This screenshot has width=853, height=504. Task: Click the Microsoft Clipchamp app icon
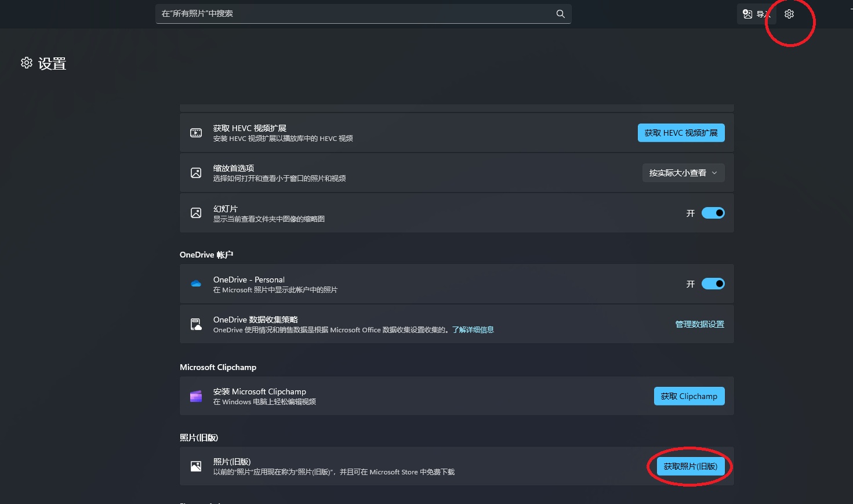[x=196, y=396]
